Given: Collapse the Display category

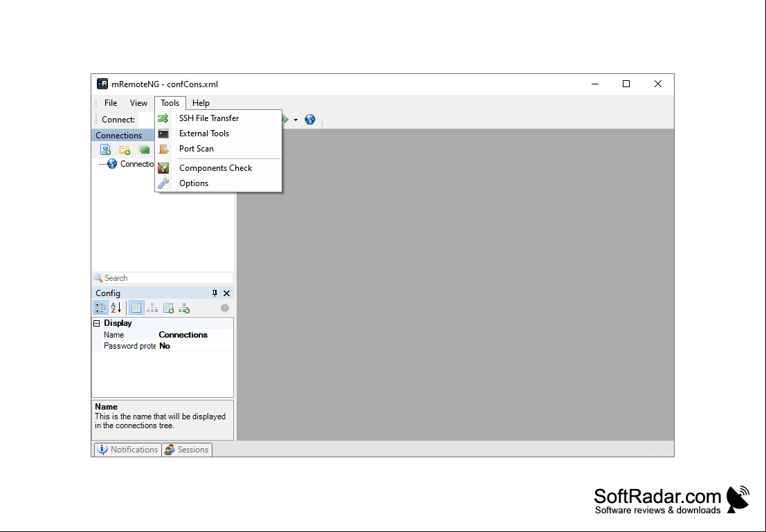Looking at the screenshot, I should (97, 323).
